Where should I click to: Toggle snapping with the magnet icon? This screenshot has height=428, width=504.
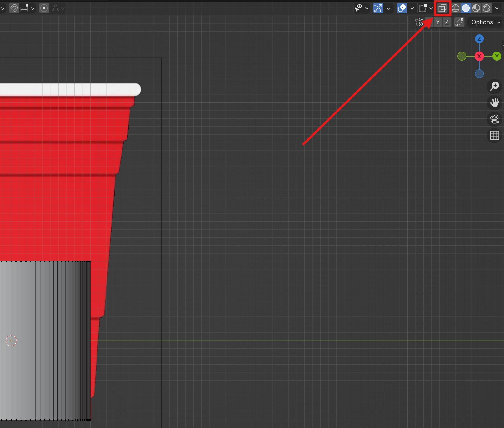14,8
